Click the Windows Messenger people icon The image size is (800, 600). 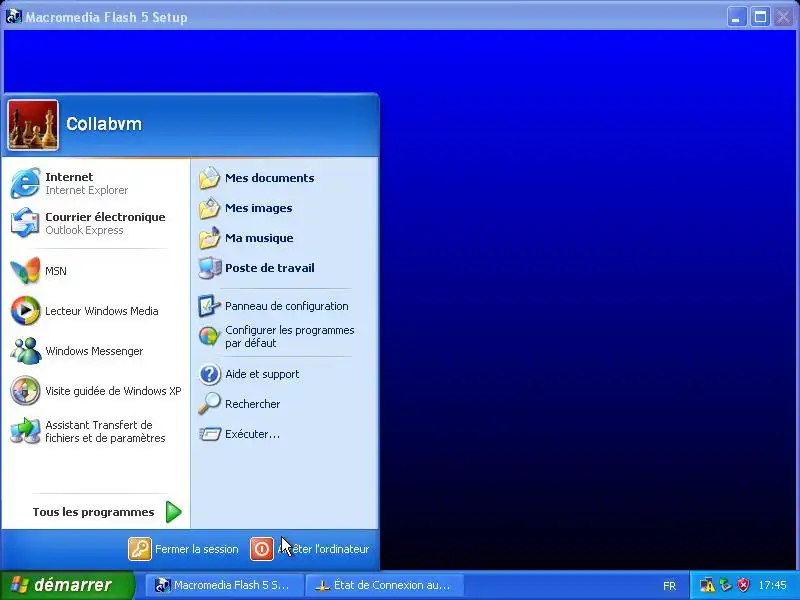26,351
